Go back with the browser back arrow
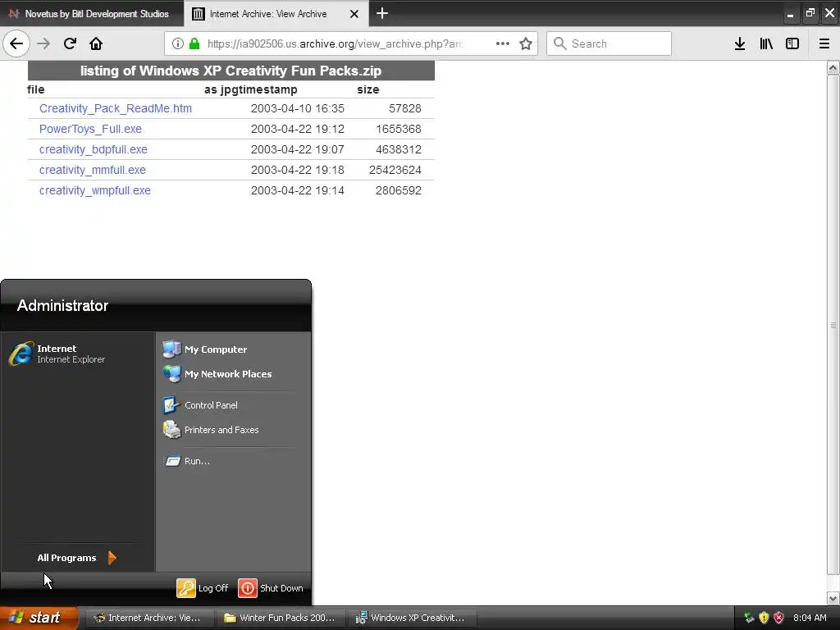 pyautogui.click(x=16, y=44)
